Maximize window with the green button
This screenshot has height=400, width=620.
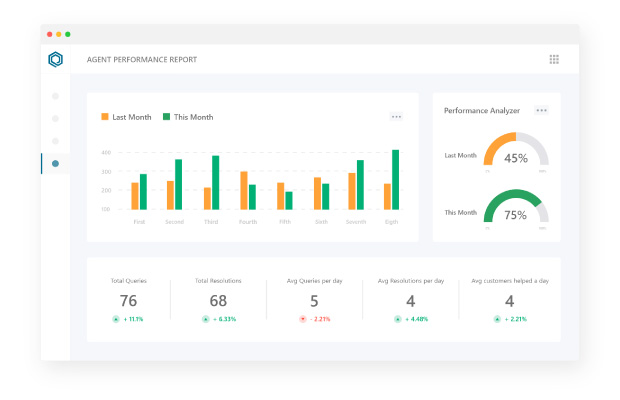(68, 34)
